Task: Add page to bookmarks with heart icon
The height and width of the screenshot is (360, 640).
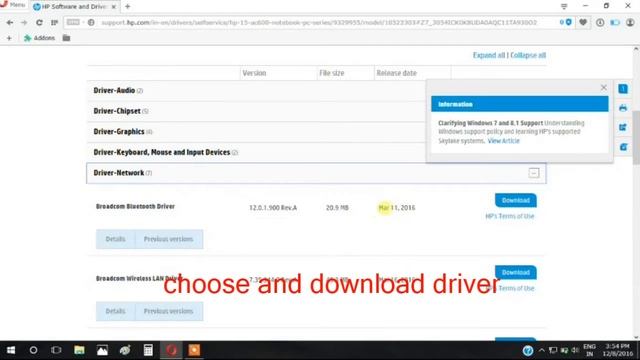Action: [x=583, y=22]
